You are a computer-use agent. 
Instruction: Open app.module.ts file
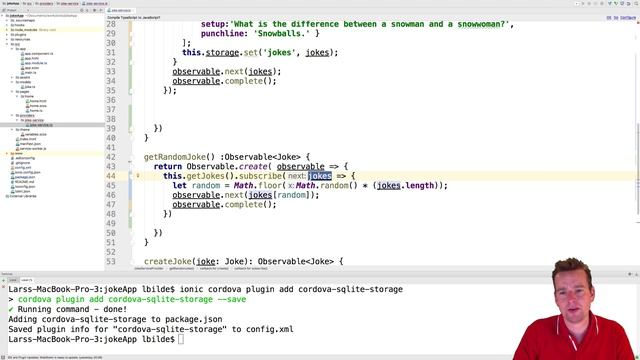pyautogui.click(x=34, y=63)
